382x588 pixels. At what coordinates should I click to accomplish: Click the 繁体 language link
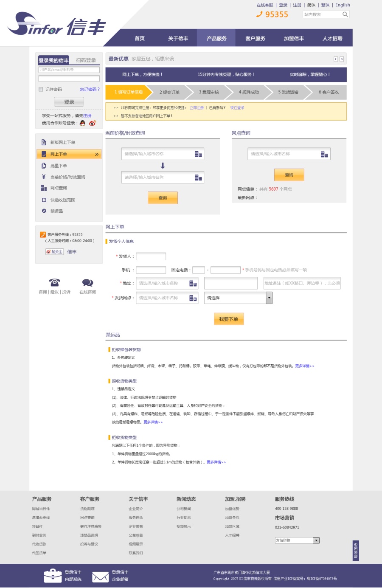pos(325,5)
